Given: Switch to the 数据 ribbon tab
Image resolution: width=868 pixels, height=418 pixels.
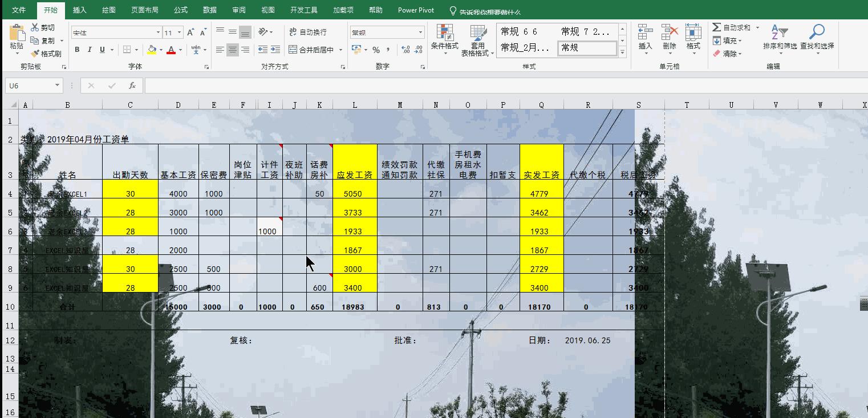Looking at the screenshot, I should [x=209, y=10].
